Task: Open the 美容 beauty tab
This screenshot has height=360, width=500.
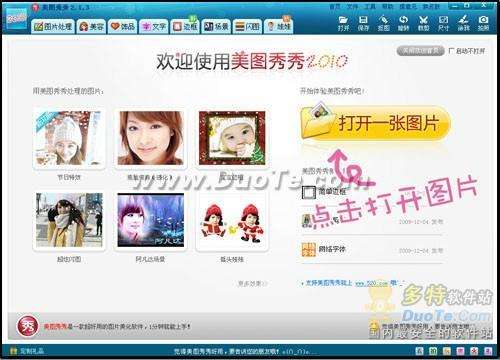Action: (x=92, y=26)
